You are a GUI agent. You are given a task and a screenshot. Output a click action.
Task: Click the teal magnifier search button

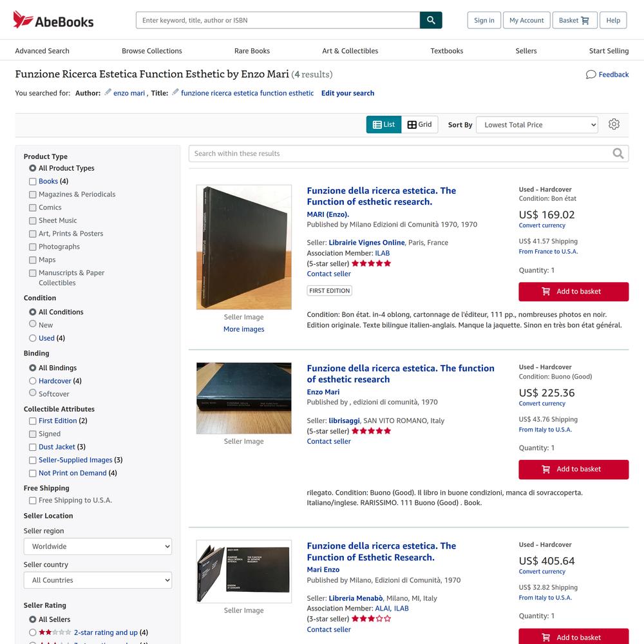coord(431,20)
